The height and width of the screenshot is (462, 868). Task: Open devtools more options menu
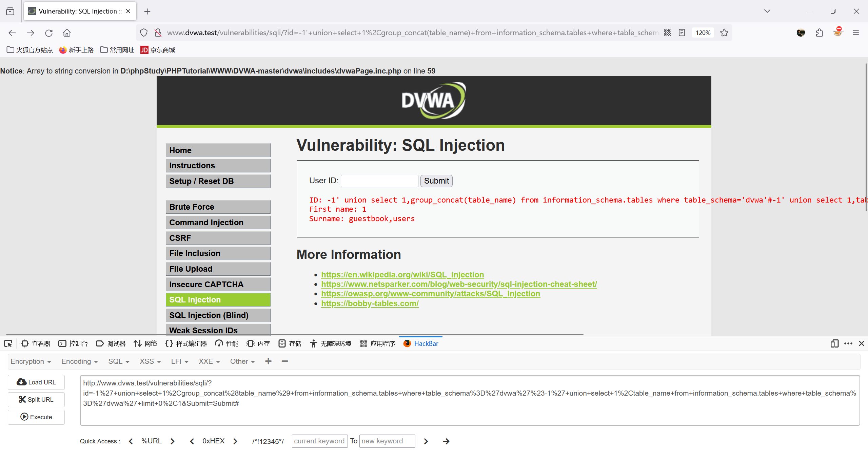(848, 343)
